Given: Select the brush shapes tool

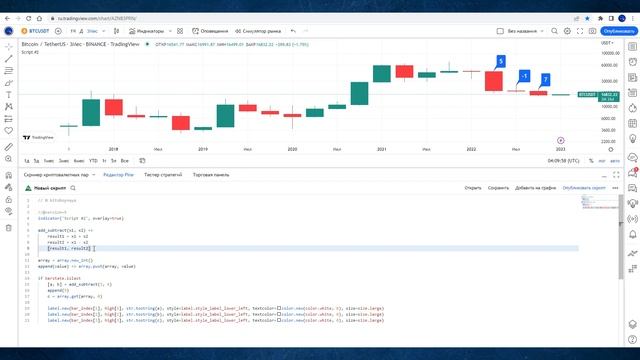Looking at the screenshot, I should pyautogui.click(x=9, y=83).
